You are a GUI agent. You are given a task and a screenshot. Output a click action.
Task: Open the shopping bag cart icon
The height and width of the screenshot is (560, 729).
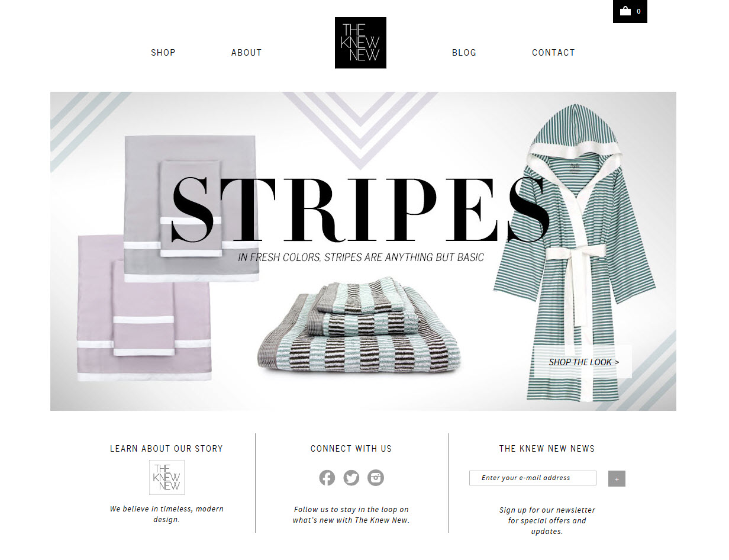click(625, 11)
